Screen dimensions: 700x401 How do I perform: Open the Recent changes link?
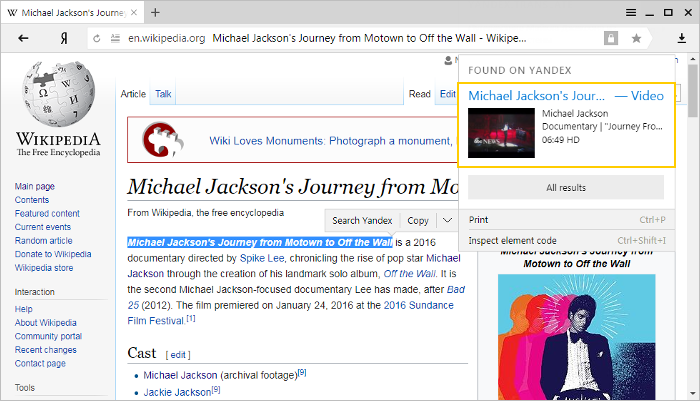(45, 350)
